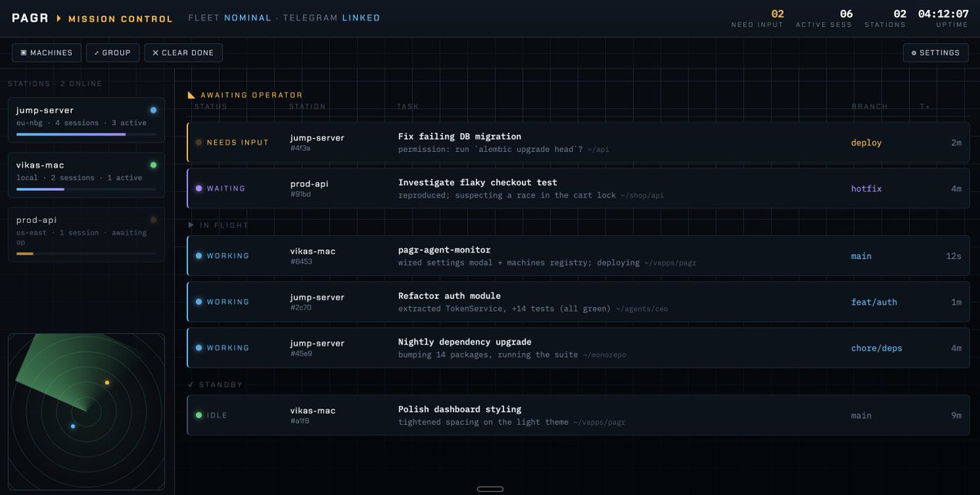Open the Machines registry button
Screen dimensions: 980x495
click(47, 52)
